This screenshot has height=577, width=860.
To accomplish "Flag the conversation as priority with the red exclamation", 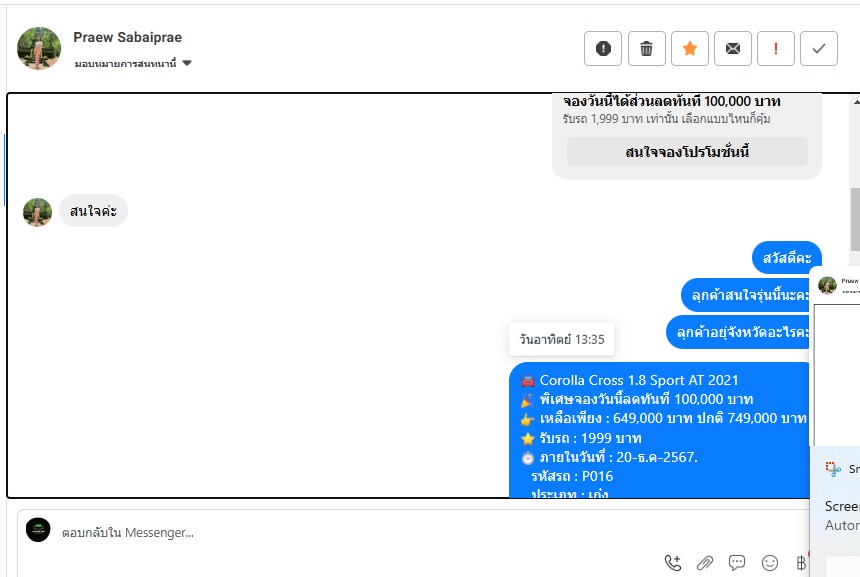I will 776,48.
